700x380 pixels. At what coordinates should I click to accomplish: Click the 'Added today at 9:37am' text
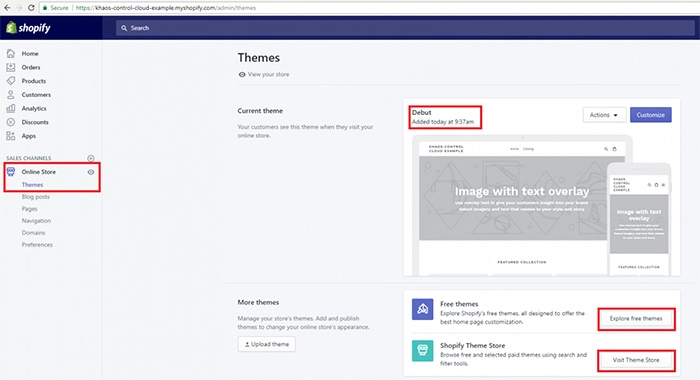pos(443,122)
